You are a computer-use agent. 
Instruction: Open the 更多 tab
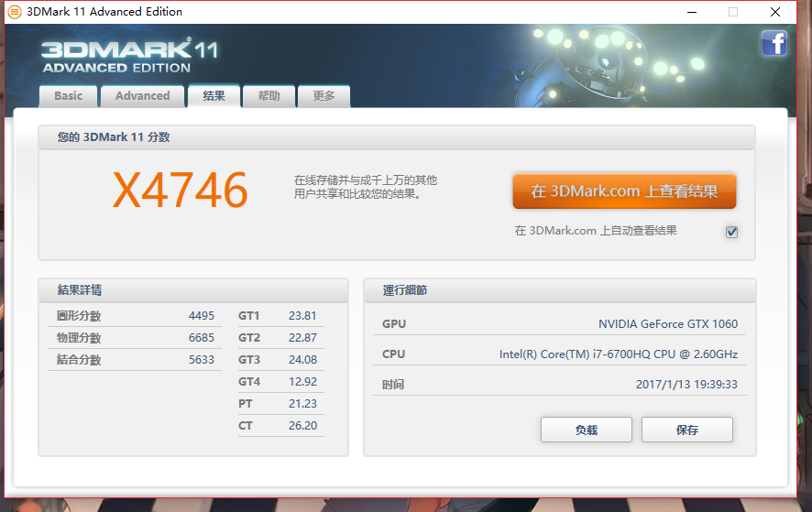[324, 96]
